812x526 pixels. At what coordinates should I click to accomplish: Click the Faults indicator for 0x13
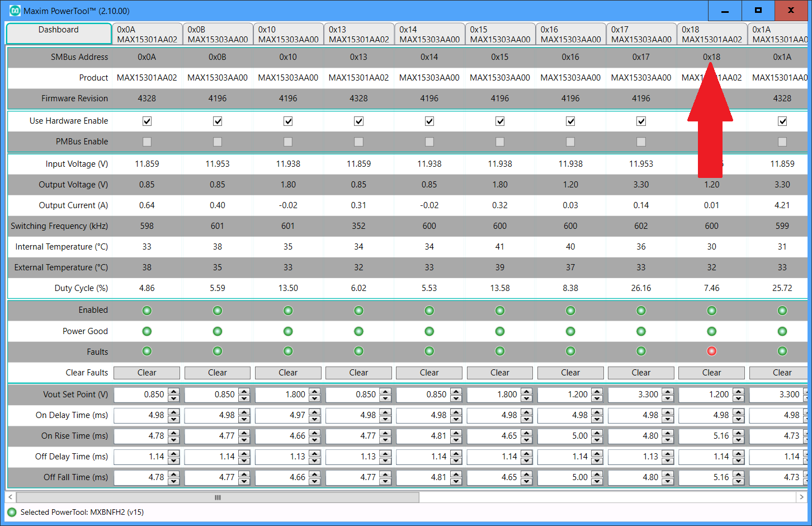click(358, 351)
